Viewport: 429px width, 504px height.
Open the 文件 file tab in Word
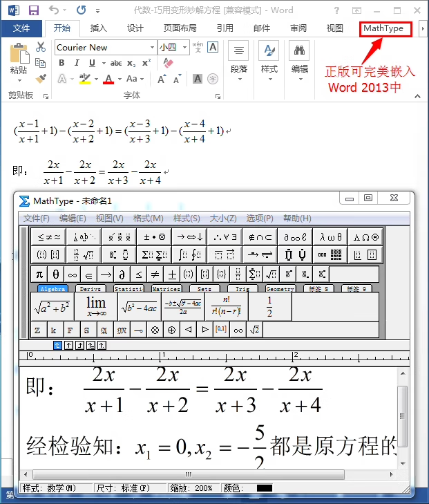pyautogui.click(x=21, y=28)
